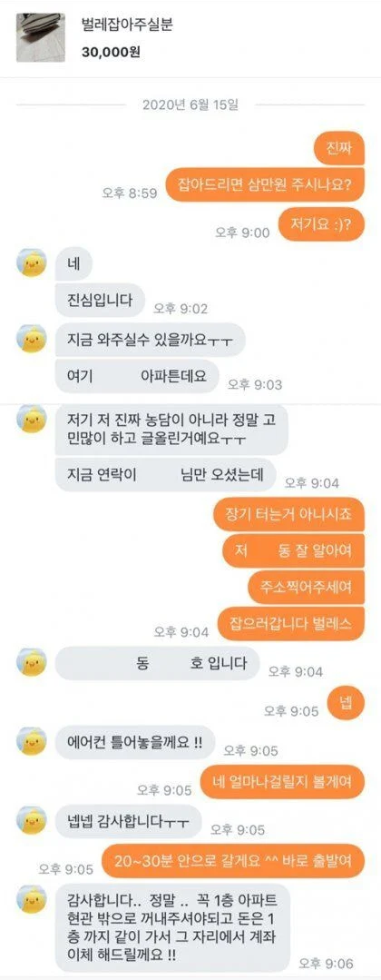The image size is (381, 980).
Task: Select the bubble 잡아드리면 삼만원 주시나요?
Action: point(265,185)
